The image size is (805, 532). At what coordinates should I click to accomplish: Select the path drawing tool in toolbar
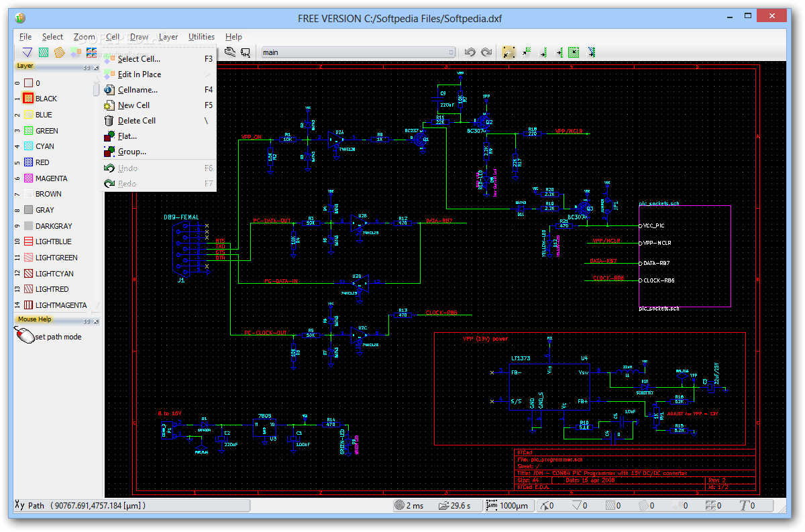tap(27, 52)
